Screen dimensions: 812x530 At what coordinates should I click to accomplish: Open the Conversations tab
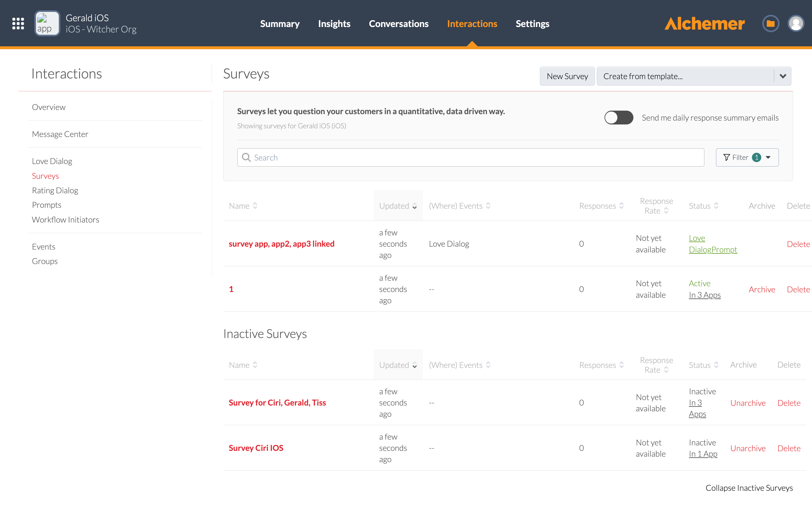click(399, 23)
